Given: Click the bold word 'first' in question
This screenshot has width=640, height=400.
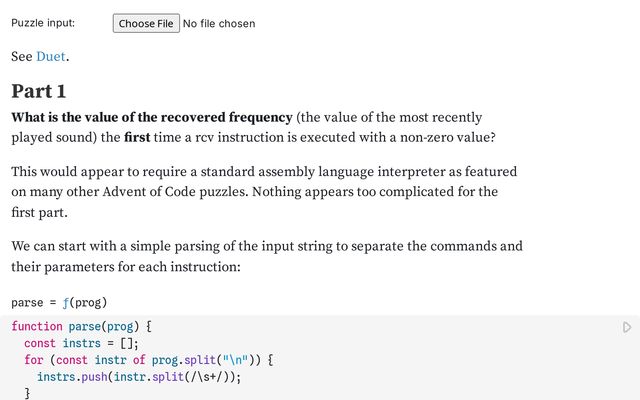Looking at the screenshot, I should pos(141,137).
